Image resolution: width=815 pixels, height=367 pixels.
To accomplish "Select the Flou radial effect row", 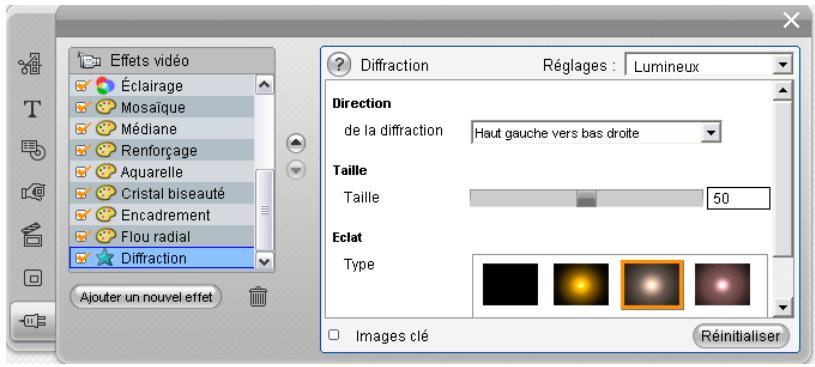I will 162,237.
